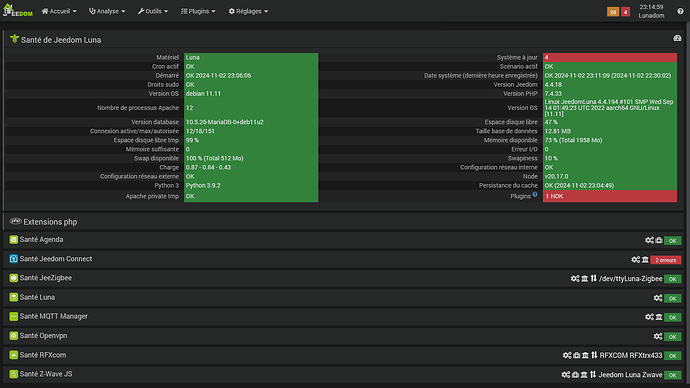The image size is (690, 388).
Task: Click the medkit dependencies icon on Santé RFXcom
Action: 576,355
